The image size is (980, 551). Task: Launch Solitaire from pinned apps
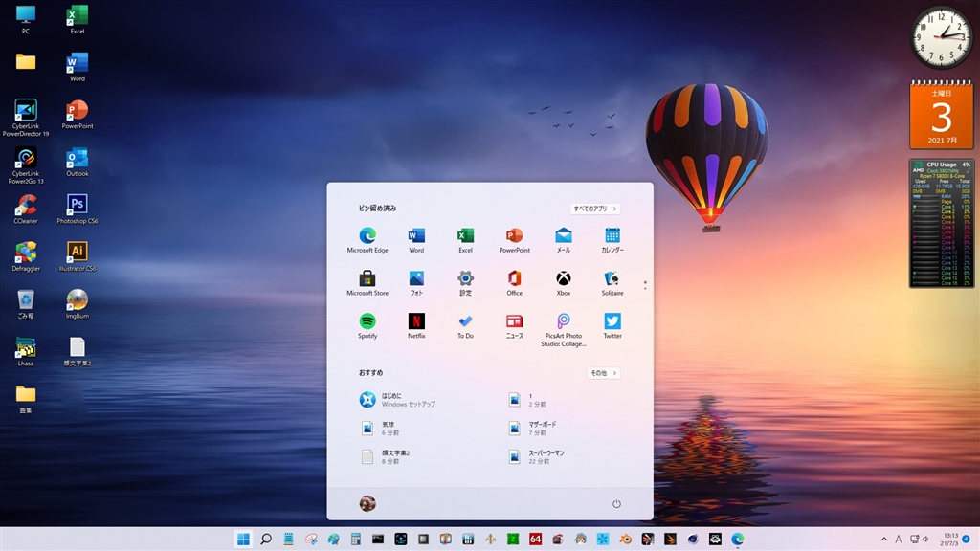tap(612, 279)
